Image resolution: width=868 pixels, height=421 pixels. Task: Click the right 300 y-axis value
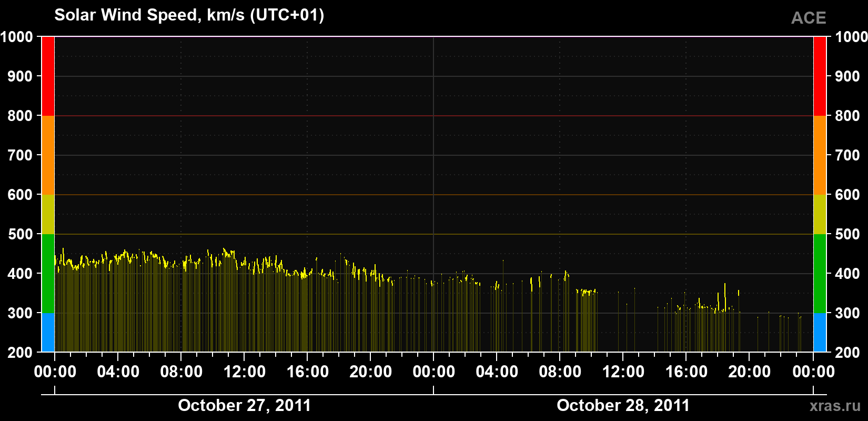pos(847,313)
